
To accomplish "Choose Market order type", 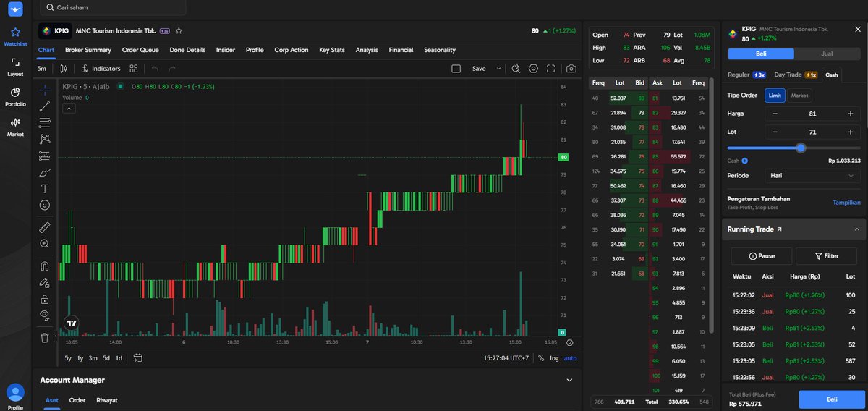I will pyautogui.click(x=799, y=96).
